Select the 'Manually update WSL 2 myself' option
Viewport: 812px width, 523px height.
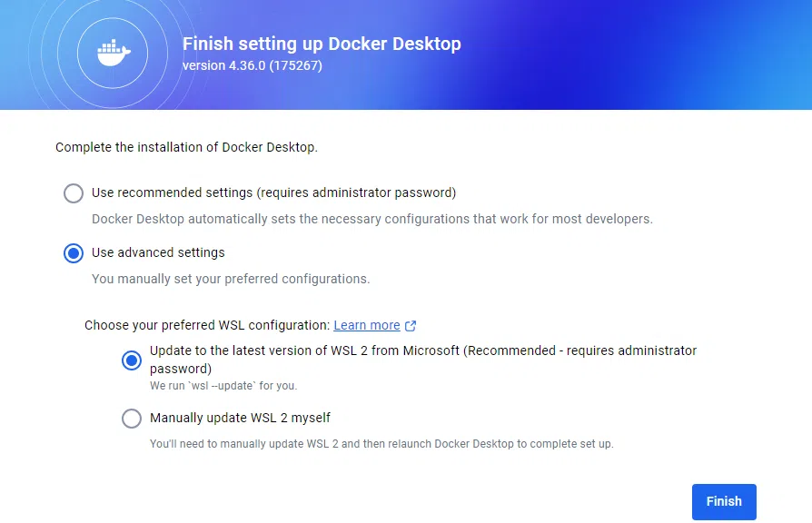tap(132, 419)
